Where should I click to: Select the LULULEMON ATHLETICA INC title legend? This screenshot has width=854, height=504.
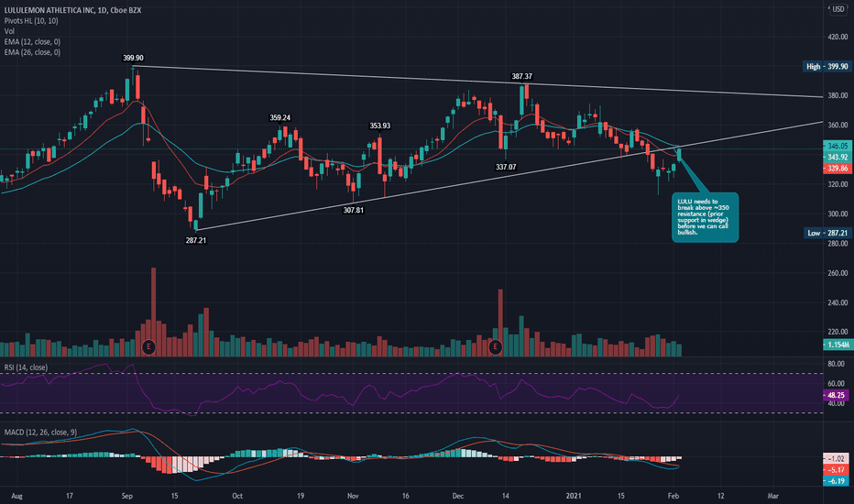[72, 10]
